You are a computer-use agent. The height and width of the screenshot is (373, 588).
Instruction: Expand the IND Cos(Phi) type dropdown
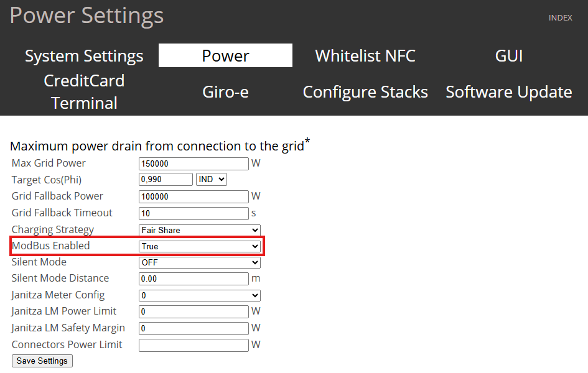point(212,180)
